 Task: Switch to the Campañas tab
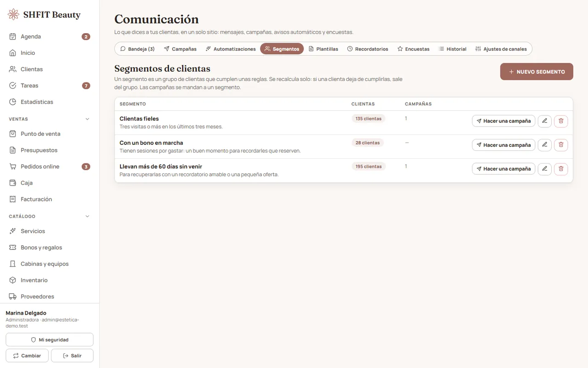coord(180,49)
